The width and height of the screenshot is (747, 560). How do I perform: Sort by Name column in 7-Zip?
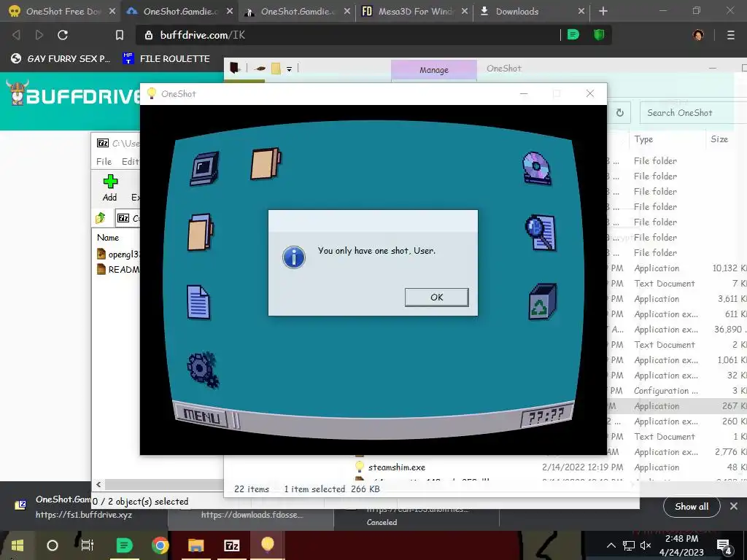click(108, 237)
